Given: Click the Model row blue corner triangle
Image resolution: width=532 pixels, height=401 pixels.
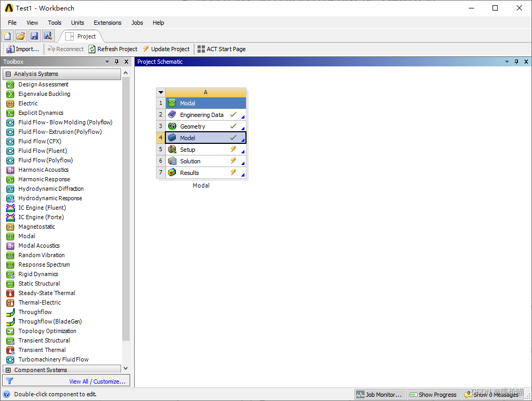Looking at the screenshot, I should (x=243, y=140).
